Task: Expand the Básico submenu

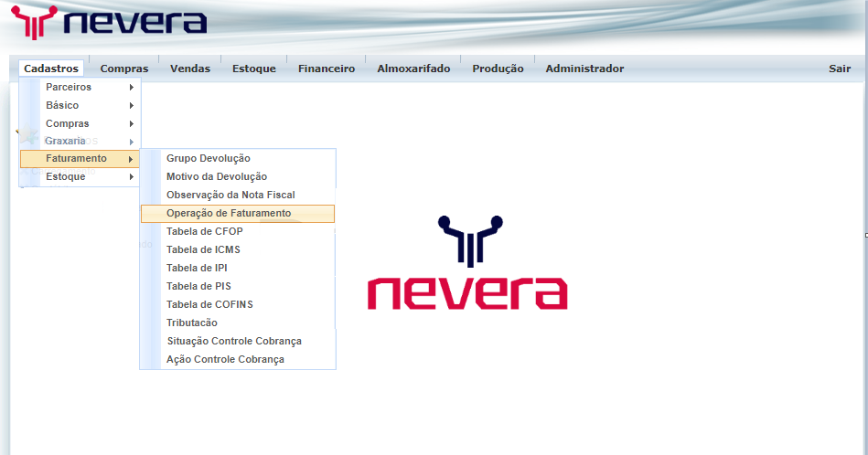Action: click(80, 105)
